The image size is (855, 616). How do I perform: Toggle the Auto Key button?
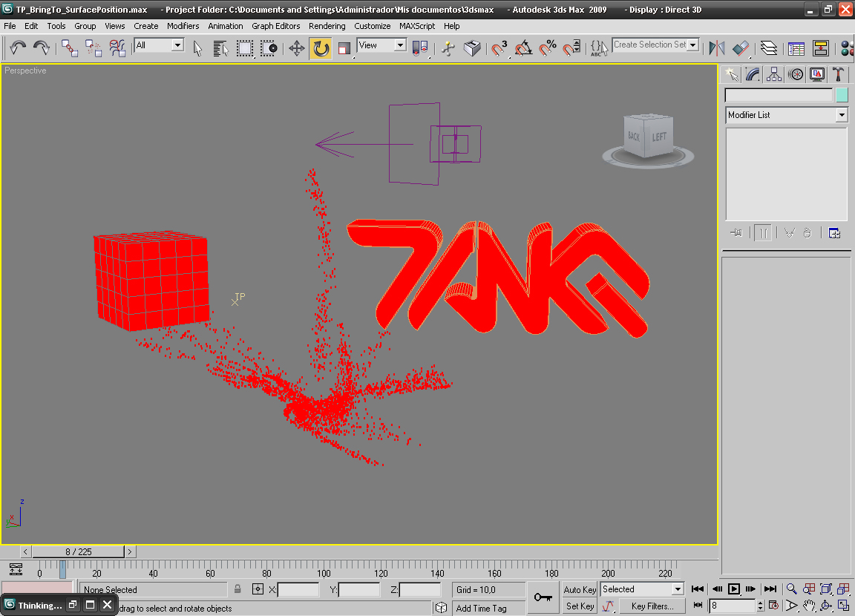580,589
